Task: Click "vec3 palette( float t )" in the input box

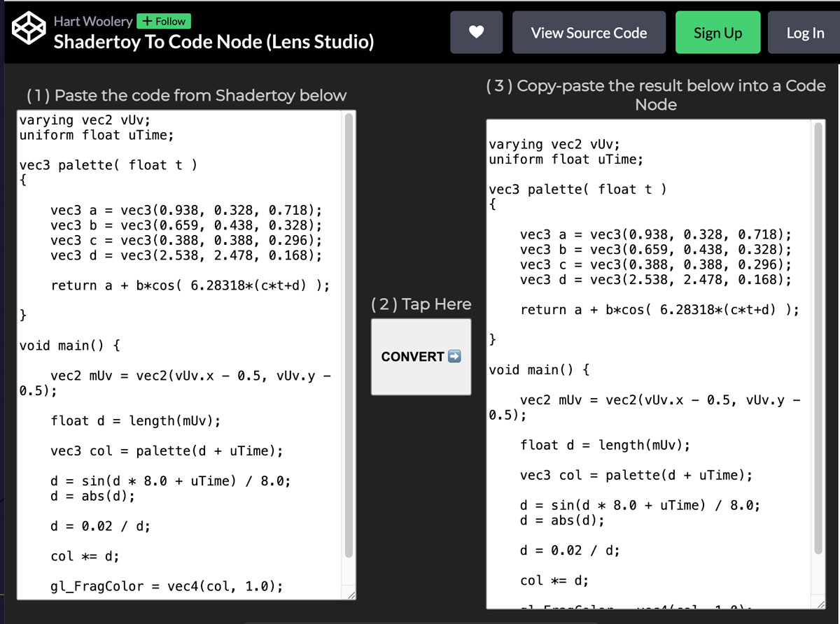Action: 108,165
